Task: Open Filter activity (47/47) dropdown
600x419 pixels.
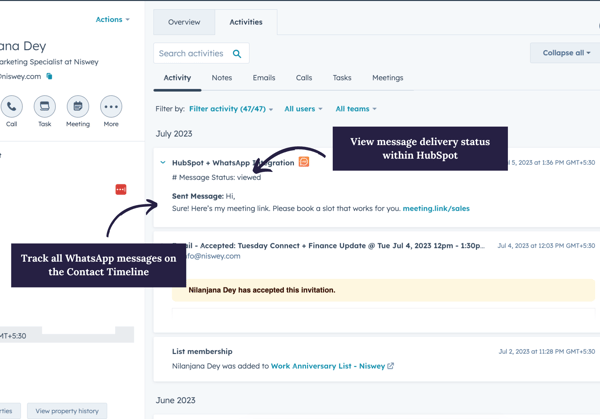Action: [x=231, y=109]
